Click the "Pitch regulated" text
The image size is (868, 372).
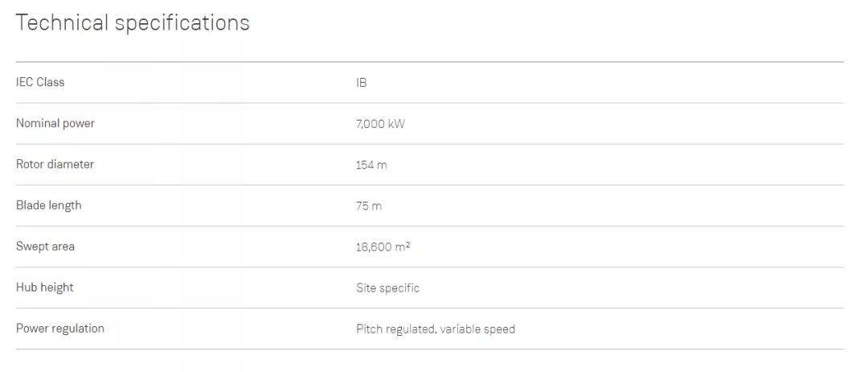click(395, 329)
